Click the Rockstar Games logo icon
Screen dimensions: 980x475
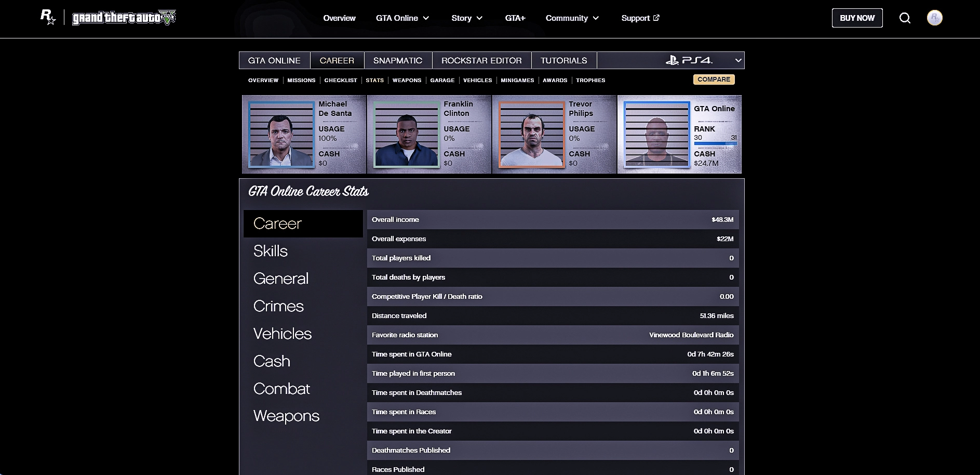[x=48, y=18]
